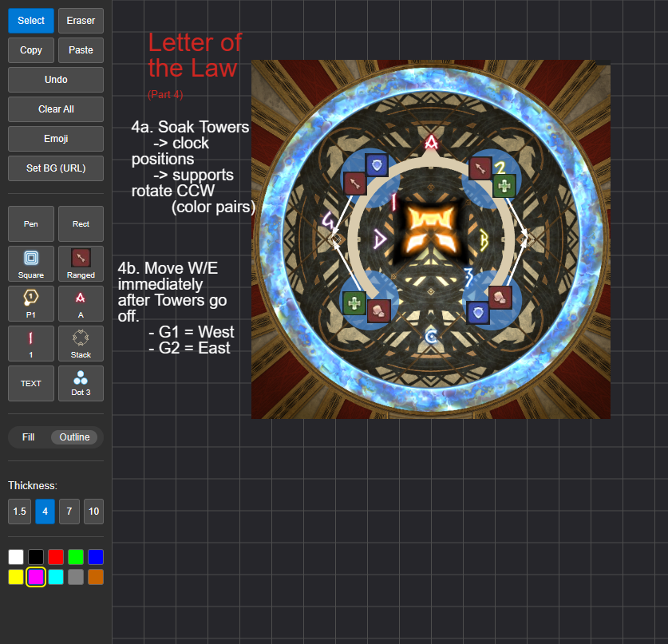The height and width of the screenshot is (644, 668).
Task: Switch shape mode to Outline
Action: coord(74,437)
